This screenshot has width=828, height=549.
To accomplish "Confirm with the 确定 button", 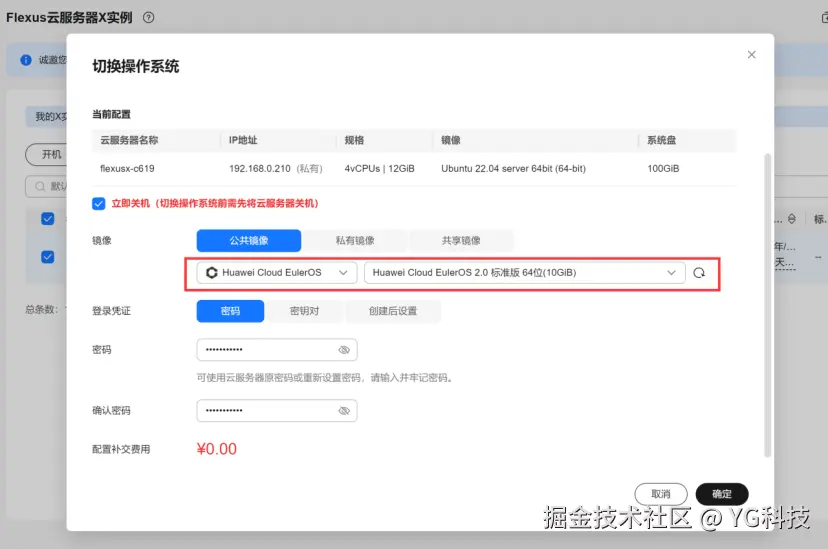I will pos(722,494).
